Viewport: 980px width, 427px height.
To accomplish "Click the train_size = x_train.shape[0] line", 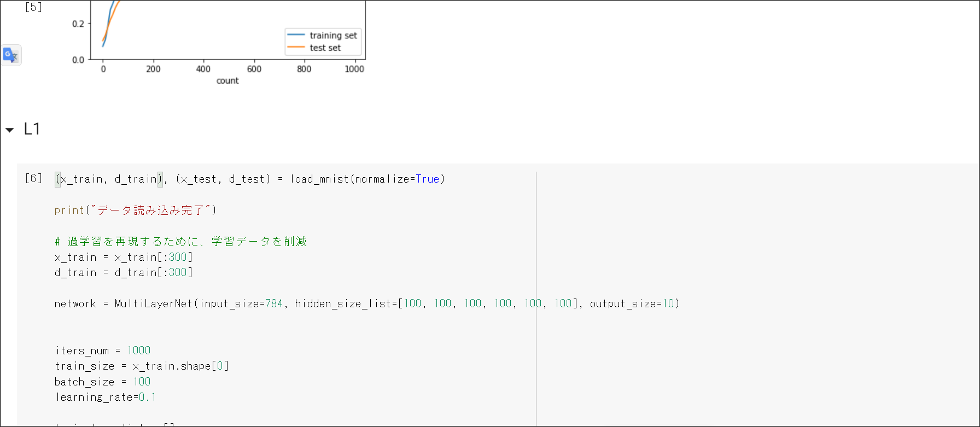I will [142, 366].
